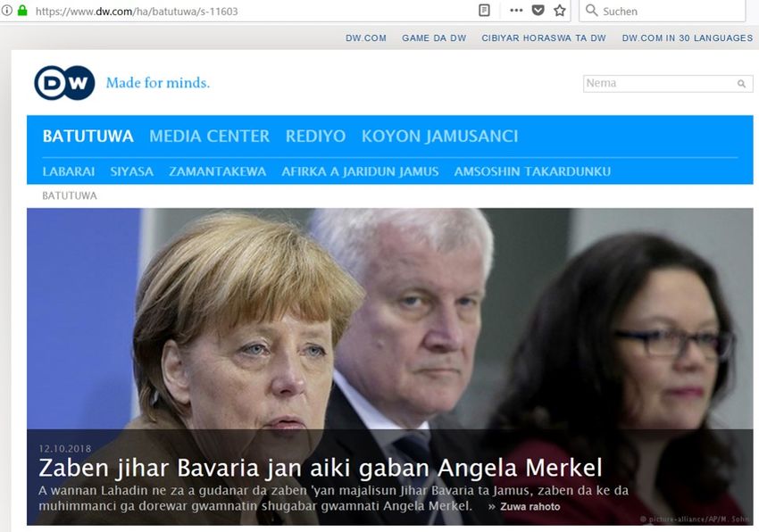
Task: Click the DW logo
Action: (64, 83)
